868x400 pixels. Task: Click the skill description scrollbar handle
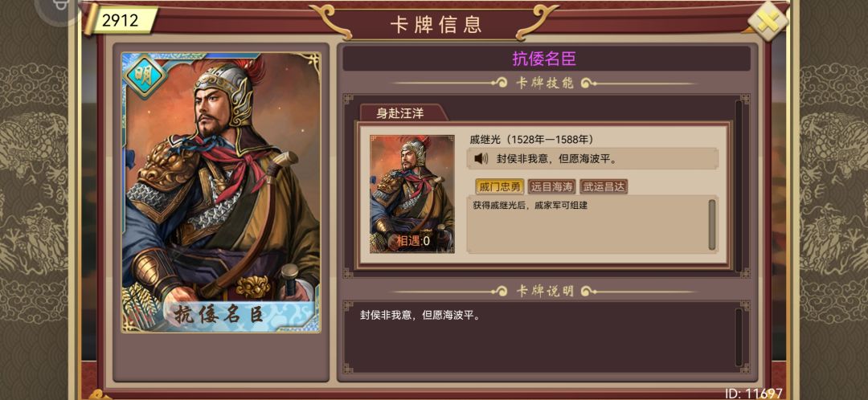tap(712, 225)
